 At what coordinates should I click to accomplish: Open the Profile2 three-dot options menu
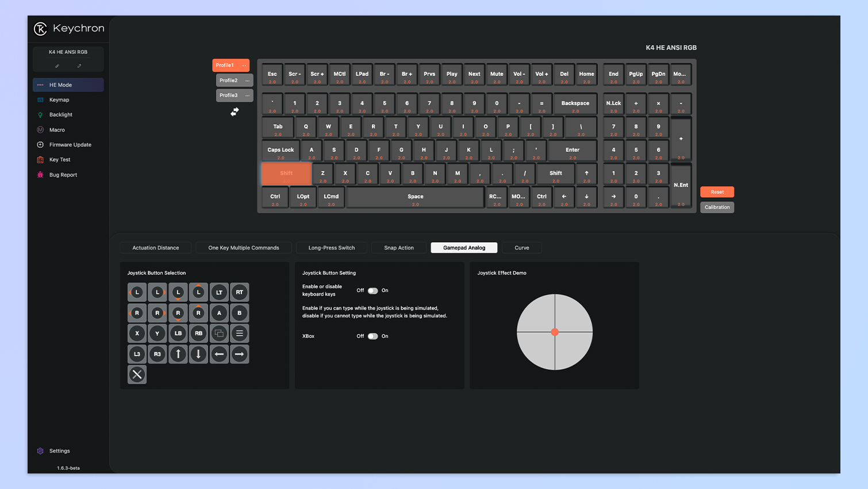point(247,81)
